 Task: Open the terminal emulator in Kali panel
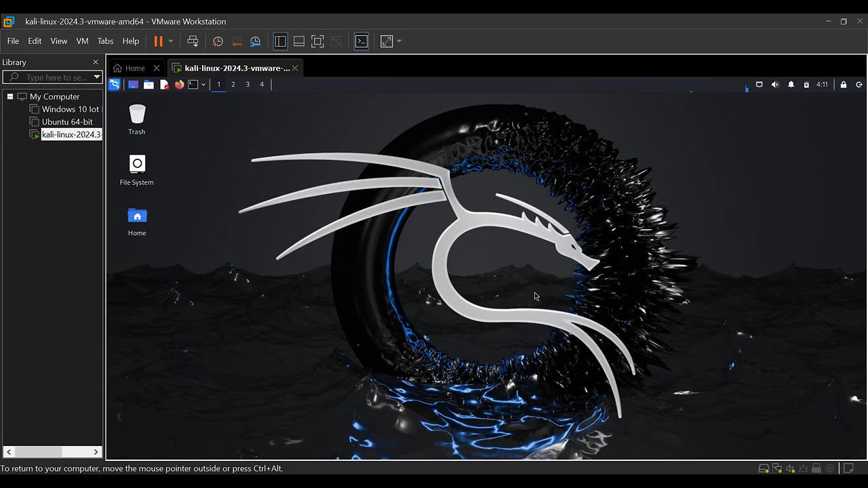(193, 85)
